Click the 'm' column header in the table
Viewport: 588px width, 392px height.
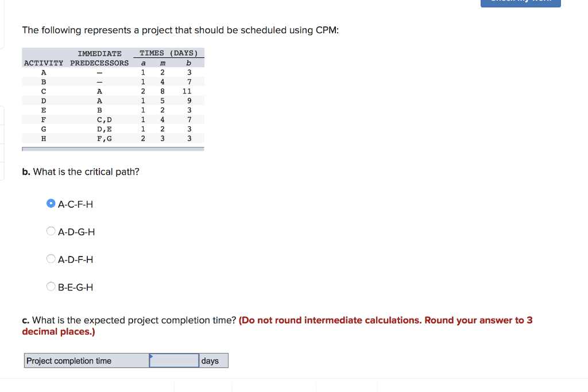coord(162,63)
